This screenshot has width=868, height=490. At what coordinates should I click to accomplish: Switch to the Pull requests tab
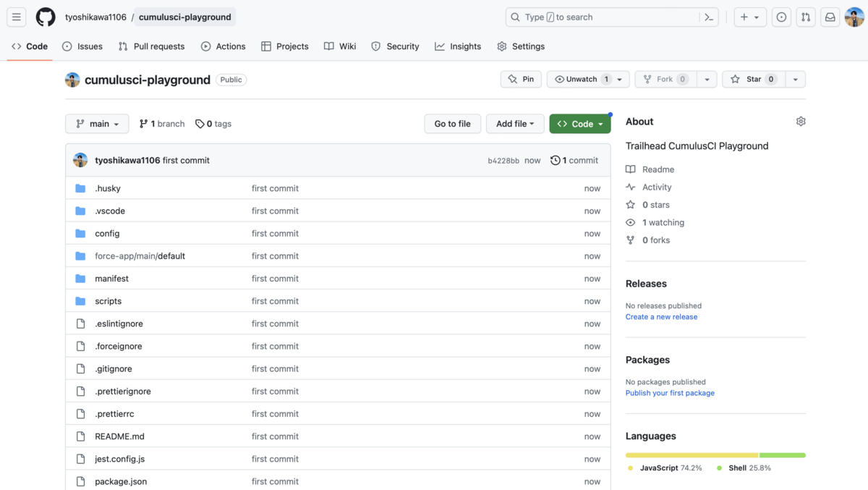(x=152, y=46)
